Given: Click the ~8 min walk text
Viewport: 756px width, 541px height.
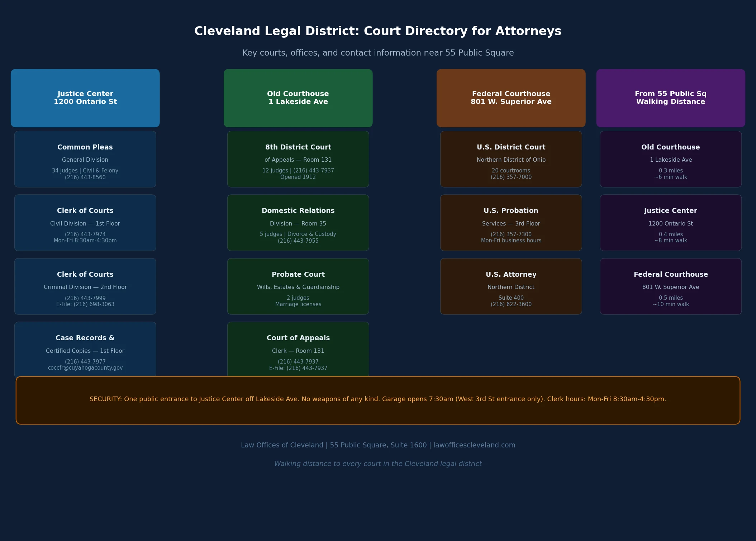Looking at the screenshot, I should 671,241.
